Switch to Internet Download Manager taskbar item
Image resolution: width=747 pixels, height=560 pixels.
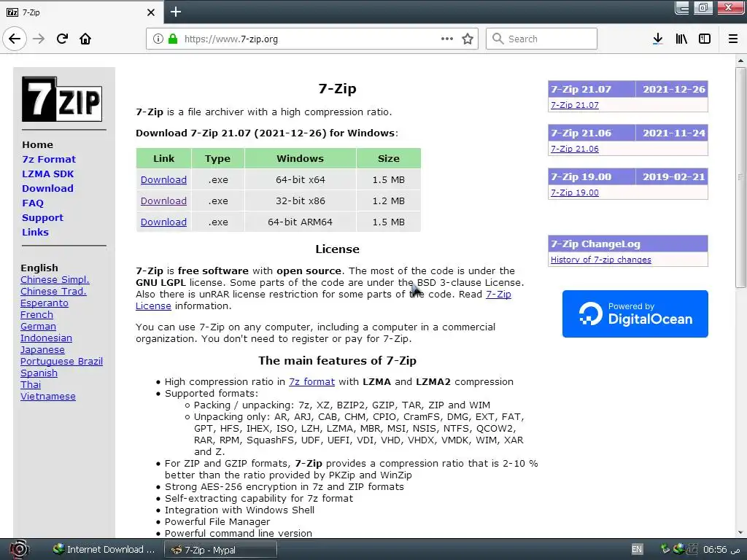(x=104, y=550)
